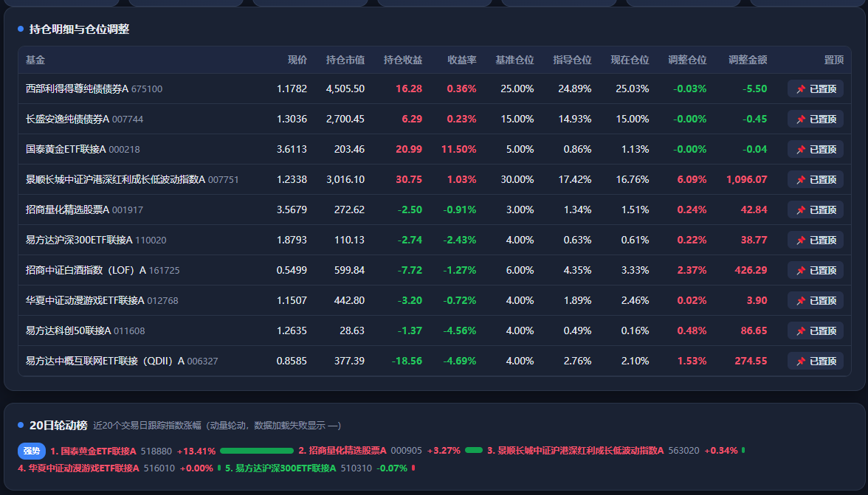
Task: Click pin icon in 易方达中概互联网ETF联接 row
Action: 800,361
